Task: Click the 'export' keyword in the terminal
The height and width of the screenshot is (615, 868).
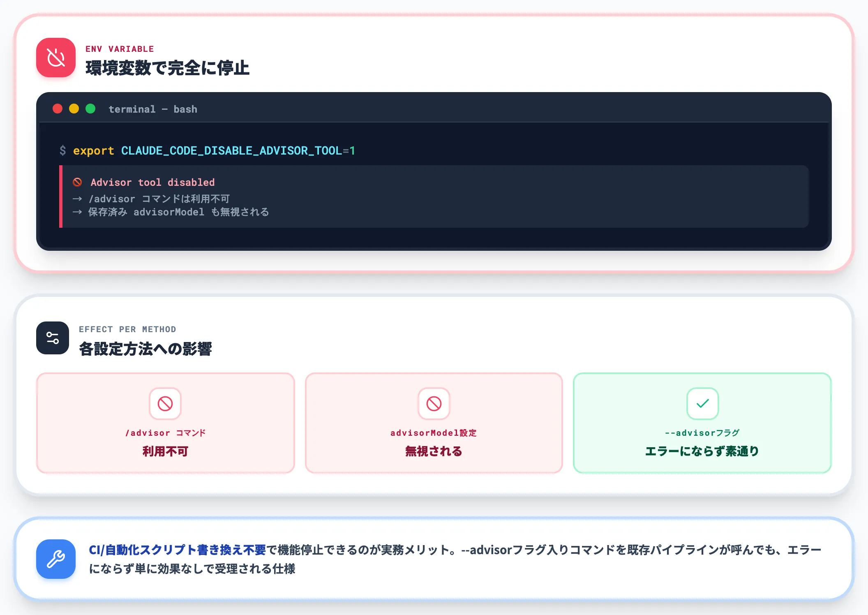Action: (x=94, y=151)
